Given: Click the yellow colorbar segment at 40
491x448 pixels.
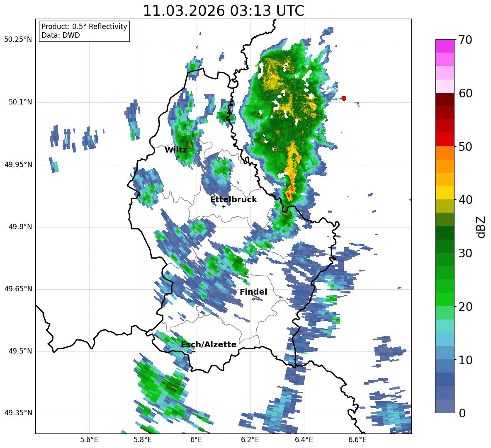Looking at the screenshot, I should (445, 193).
